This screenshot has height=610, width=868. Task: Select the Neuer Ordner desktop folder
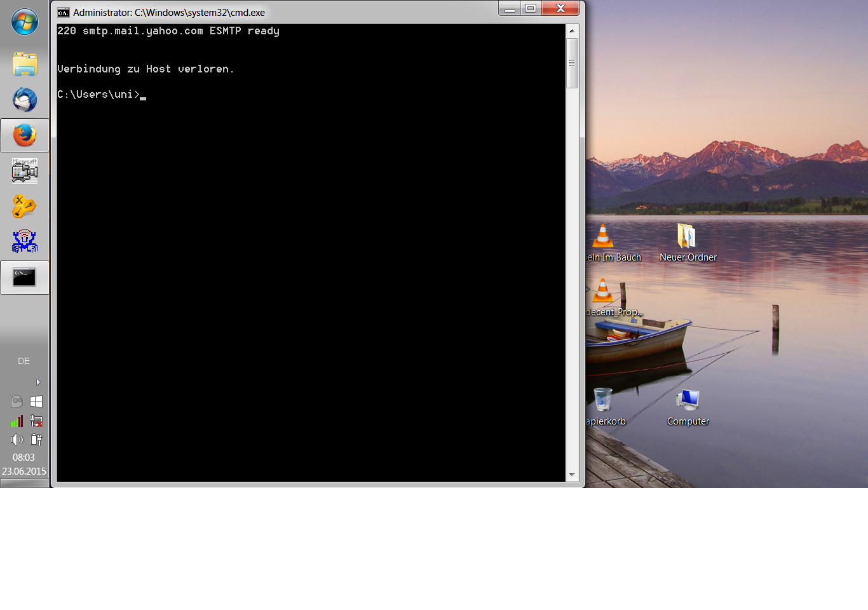(x=688, y=243)
